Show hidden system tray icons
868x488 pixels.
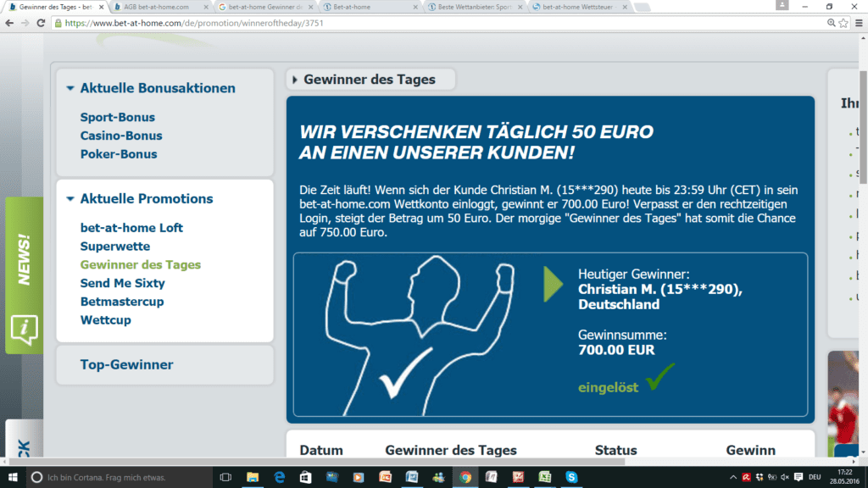(x=733, y=477)
